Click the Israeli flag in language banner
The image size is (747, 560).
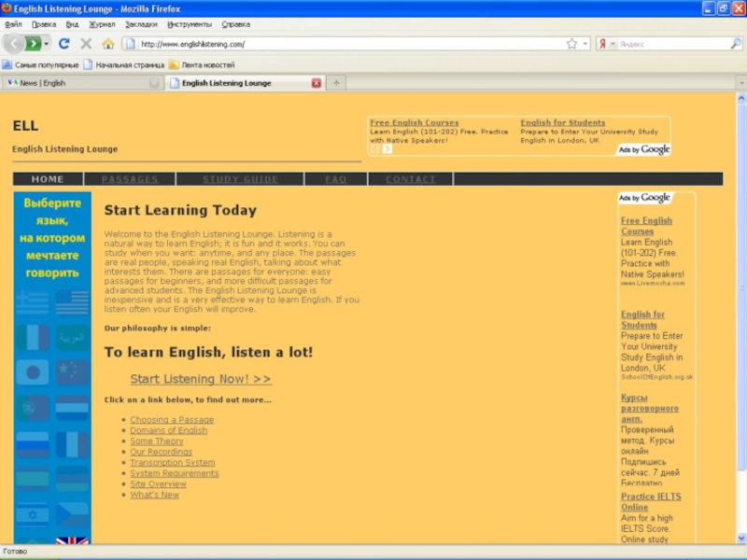pos(33,515)
